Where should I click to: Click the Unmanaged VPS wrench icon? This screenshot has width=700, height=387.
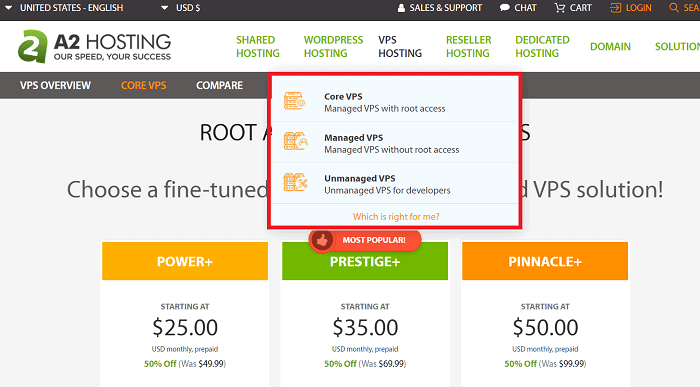(x=296, y=182)
